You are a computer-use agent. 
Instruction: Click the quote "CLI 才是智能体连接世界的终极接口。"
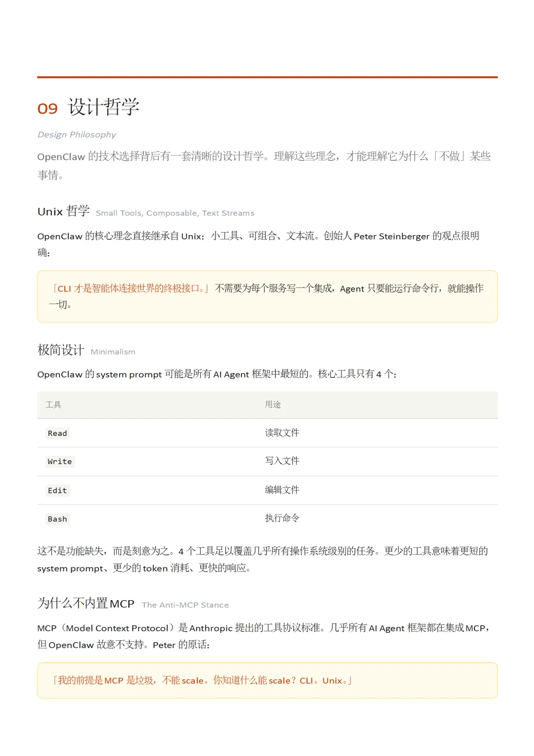pyautogui.click(x=131, y=288)
